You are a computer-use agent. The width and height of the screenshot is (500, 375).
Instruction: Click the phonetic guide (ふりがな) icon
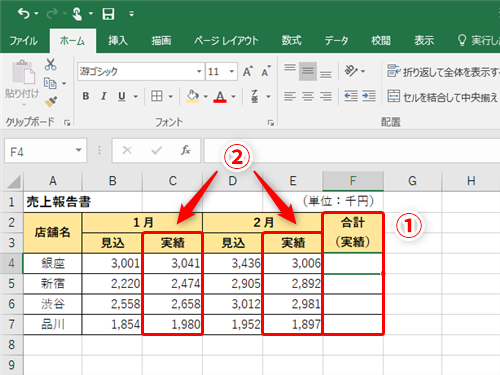255,96
